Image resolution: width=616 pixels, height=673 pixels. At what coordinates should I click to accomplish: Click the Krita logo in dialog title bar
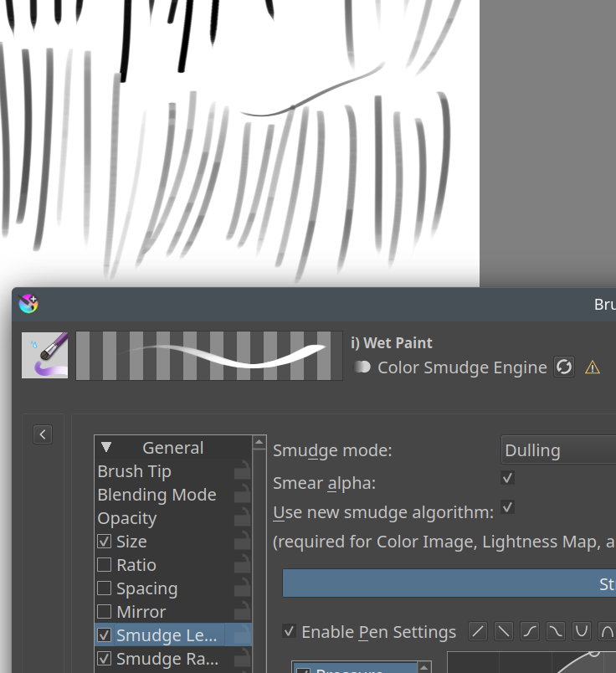coord(28,304)
